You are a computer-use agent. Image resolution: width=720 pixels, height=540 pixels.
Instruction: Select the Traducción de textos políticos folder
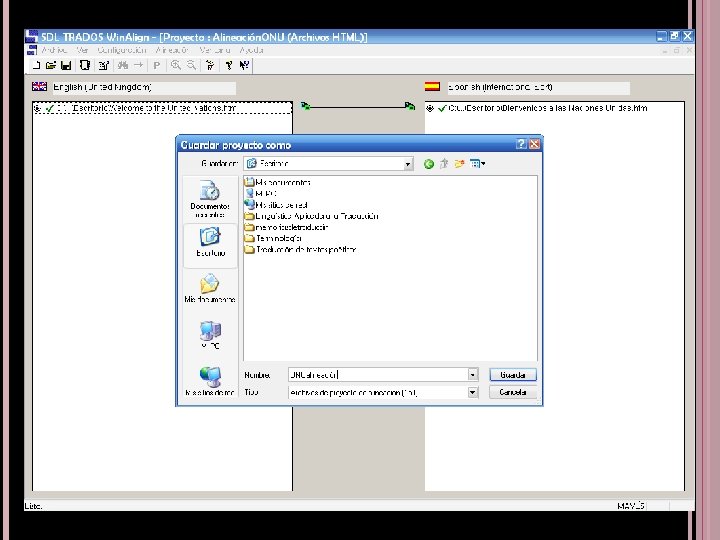(x=300, y=249)
